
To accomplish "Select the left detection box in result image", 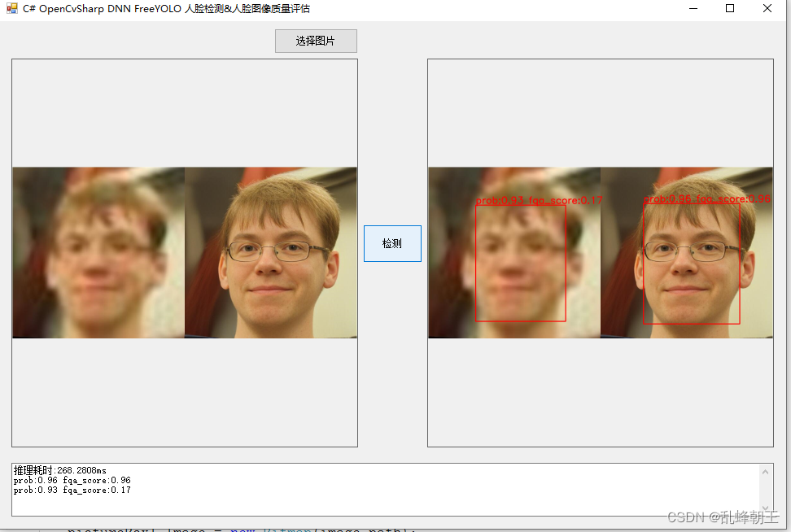I will [x=519, y=264].
